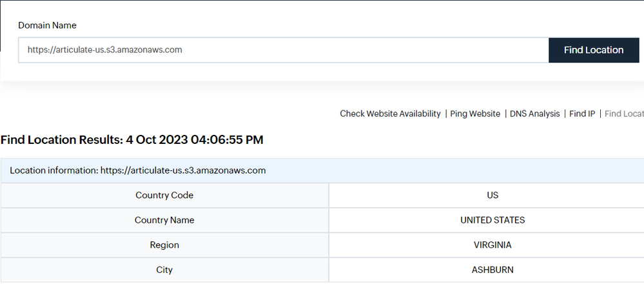
Task: Click the VIRGINIA value cell
Action: pos(493,245)
